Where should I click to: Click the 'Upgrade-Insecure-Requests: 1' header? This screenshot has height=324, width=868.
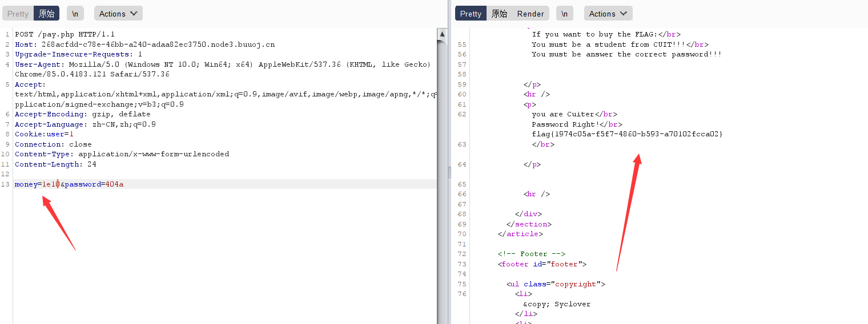pos(78,54)
